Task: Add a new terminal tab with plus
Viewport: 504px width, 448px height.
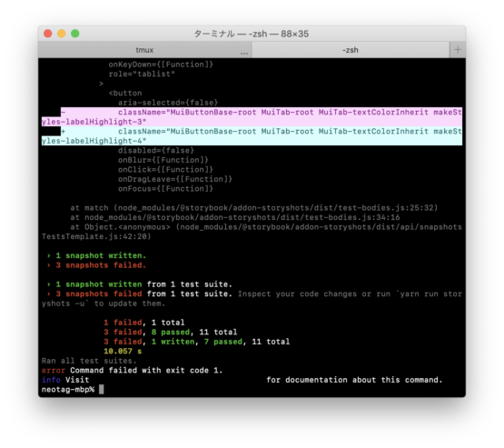Action: pos(458,50)
